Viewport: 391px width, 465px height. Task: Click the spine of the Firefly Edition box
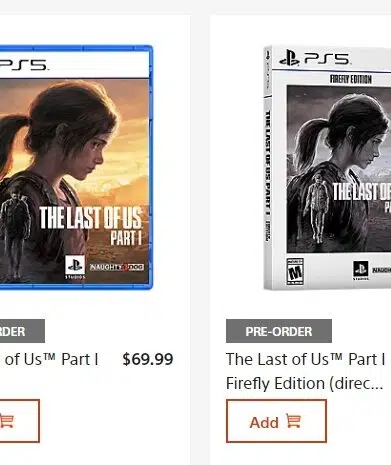[x=268, y=167]
